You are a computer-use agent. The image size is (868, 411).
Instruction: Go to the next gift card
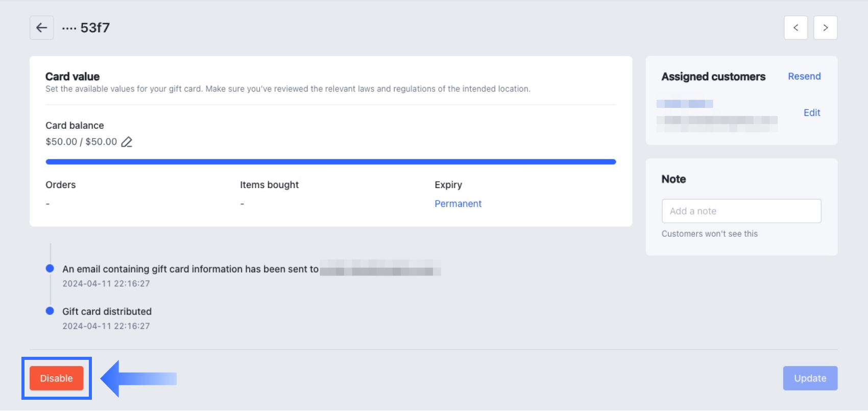pos(825,28)
